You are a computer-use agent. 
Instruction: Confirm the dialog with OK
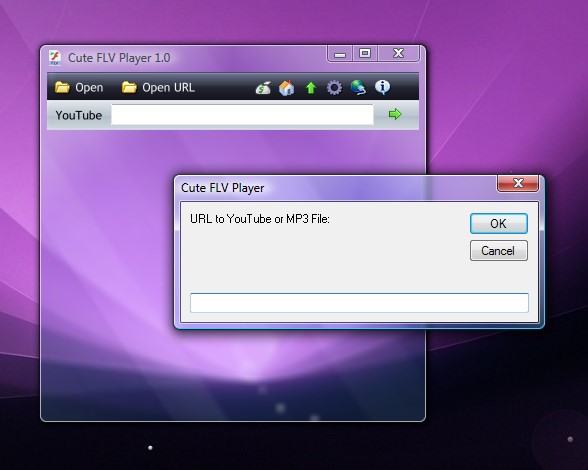point(499,224)
